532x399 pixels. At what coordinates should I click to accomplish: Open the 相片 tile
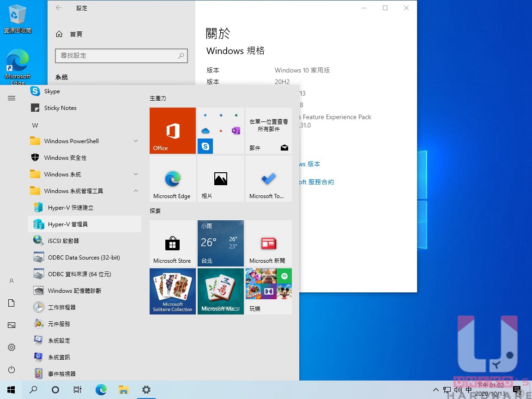(x=221, y=179)
